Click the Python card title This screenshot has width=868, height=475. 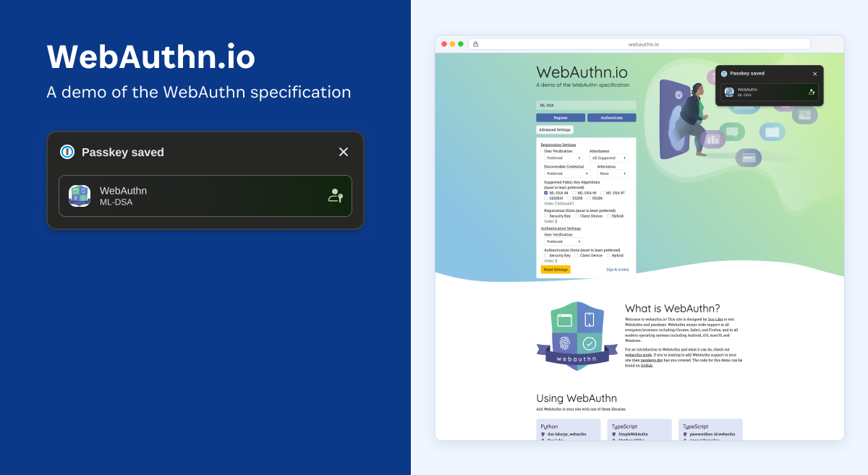click(549, 427)
